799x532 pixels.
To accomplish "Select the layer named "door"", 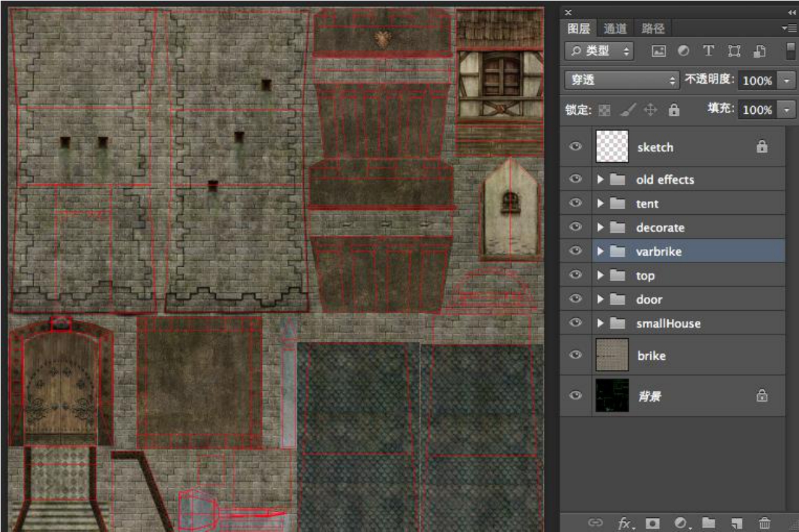I will (x=649, y=299).
